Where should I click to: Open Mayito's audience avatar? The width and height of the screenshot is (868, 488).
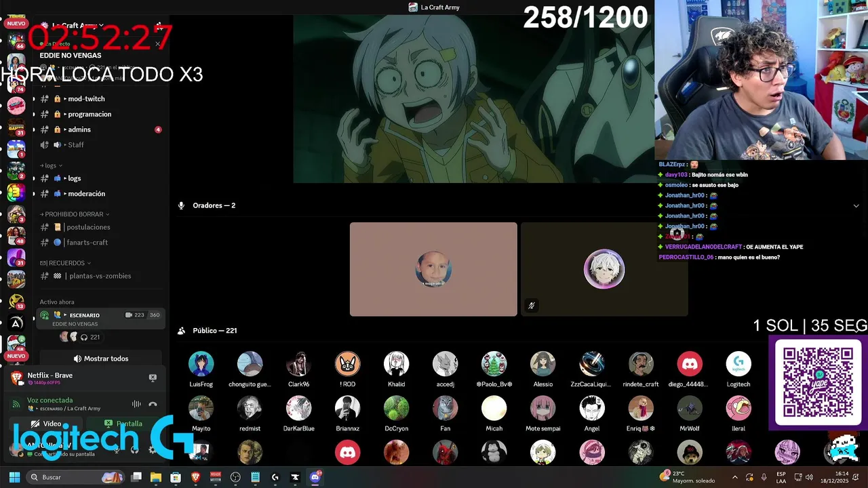201,409
